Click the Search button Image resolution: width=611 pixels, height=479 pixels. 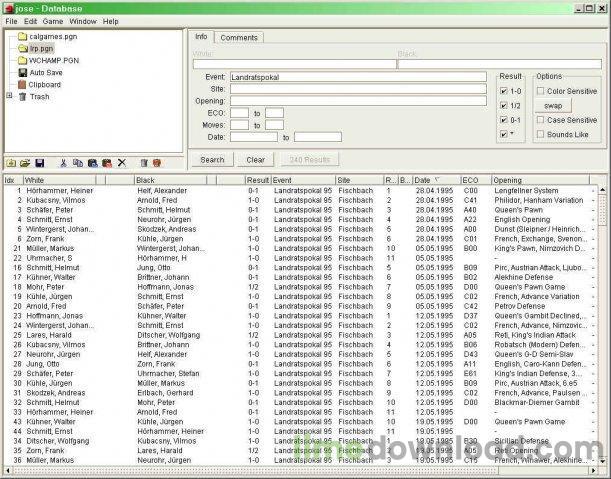pos(212,160)
